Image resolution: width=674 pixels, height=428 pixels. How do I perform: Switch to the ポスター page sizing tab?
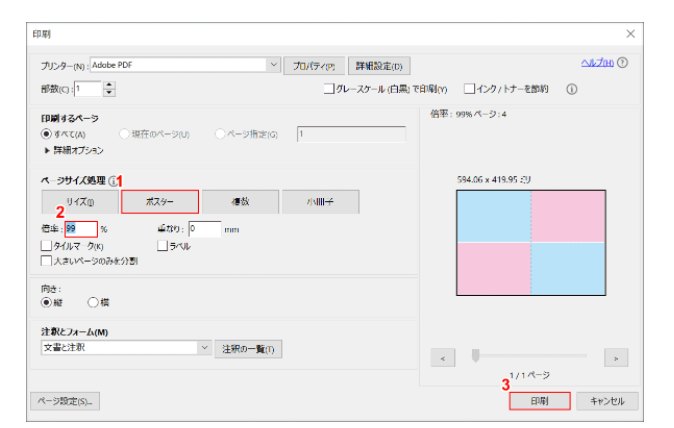click(x=160, y=201)
